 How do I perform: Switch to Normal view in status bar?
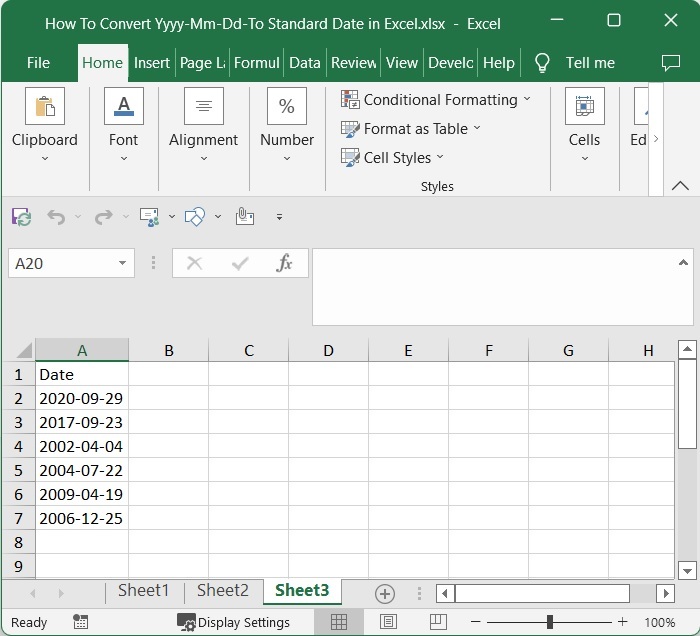(x=339, y=622)
